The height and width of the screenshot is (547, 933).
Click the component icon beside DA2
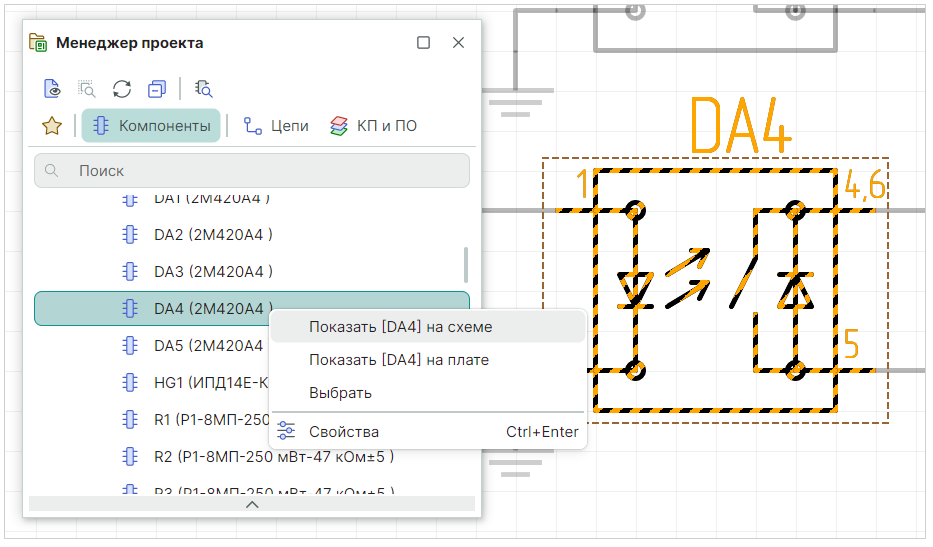(129, 235)
